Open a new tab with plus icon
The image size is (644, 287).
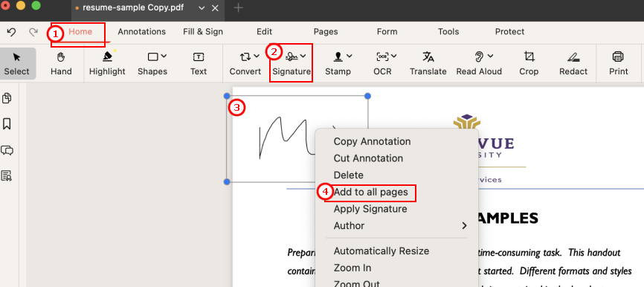(x=238, y=7)
